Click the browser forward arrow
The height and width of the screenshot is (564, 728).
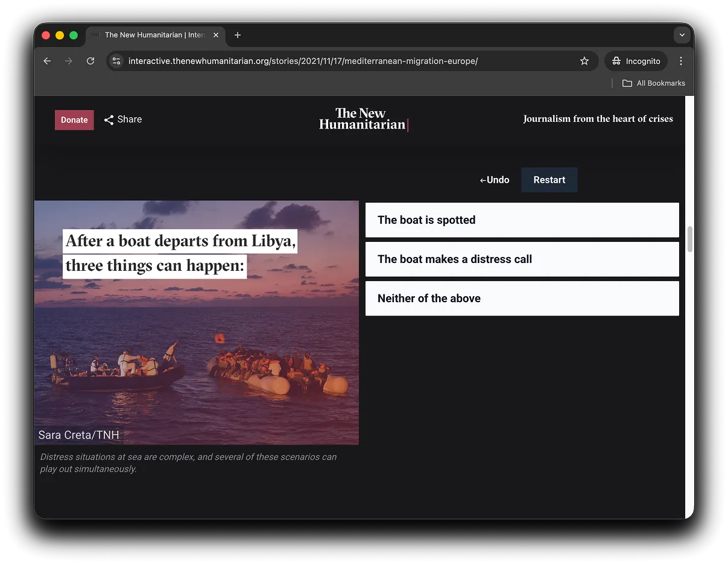(x=69, y=61)
